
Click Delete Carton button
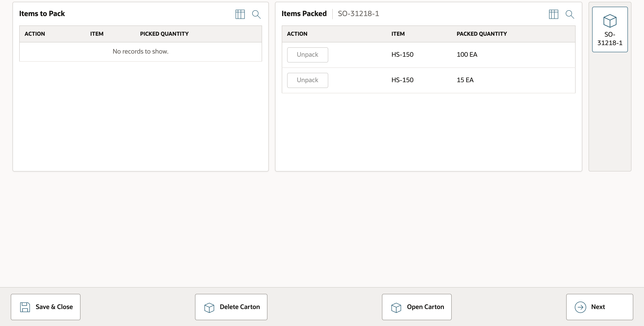pos(231,307)
